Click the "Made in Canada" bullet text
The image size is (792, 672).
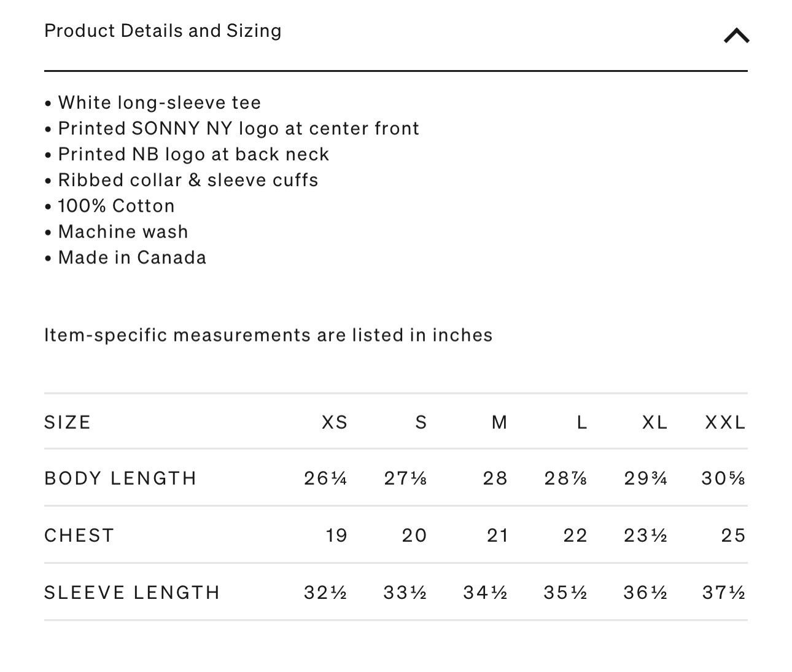click(132, 257)
